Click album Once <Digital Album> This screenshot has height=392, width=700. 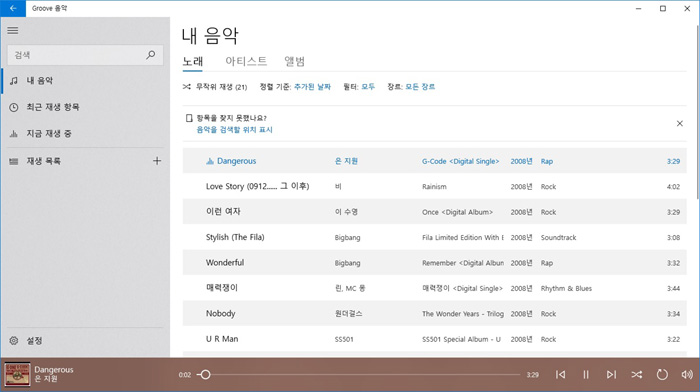click(x=457, y=212)
